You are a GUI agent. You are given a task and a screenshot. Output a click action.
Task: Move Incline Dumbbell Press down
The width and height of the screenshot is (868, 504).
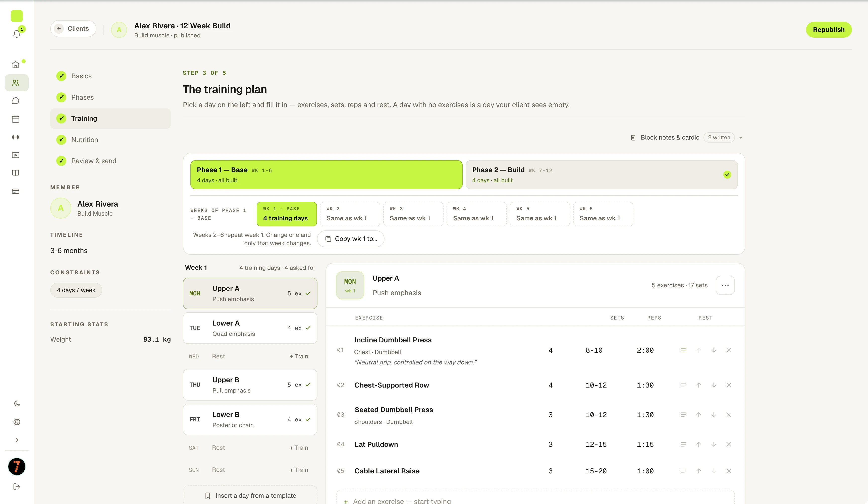(x=713, y=350)
